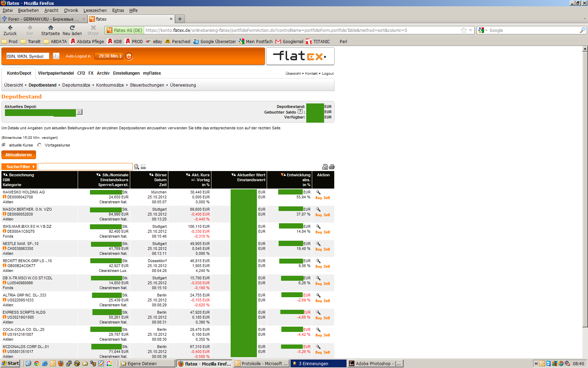
Task: Click the Suche/Filter text input field
Action: (85, 167)
